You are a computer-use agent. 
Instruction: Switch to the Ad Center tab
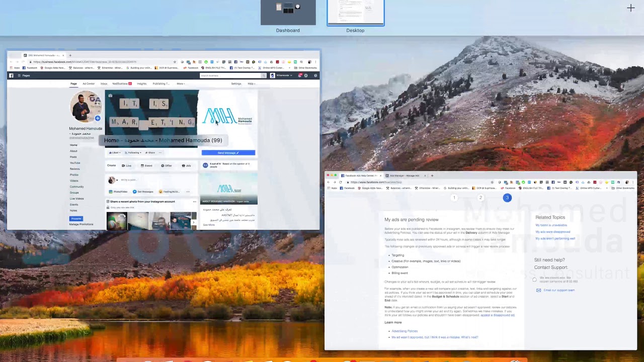[x=89, y=83]
